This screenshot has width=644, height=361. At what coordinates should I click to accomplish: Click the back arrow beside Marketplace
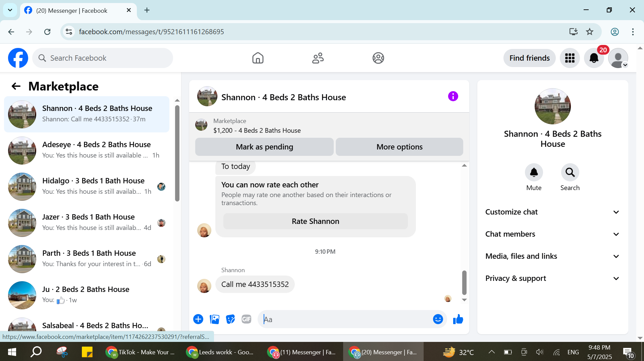[16, 86]
